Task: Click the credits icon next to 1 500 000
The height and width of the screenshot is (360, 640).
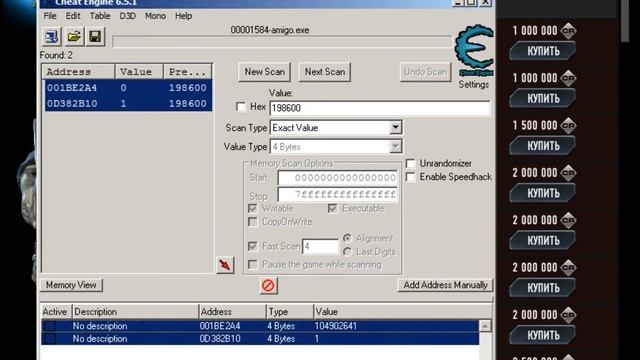Action: pos(568,125)
